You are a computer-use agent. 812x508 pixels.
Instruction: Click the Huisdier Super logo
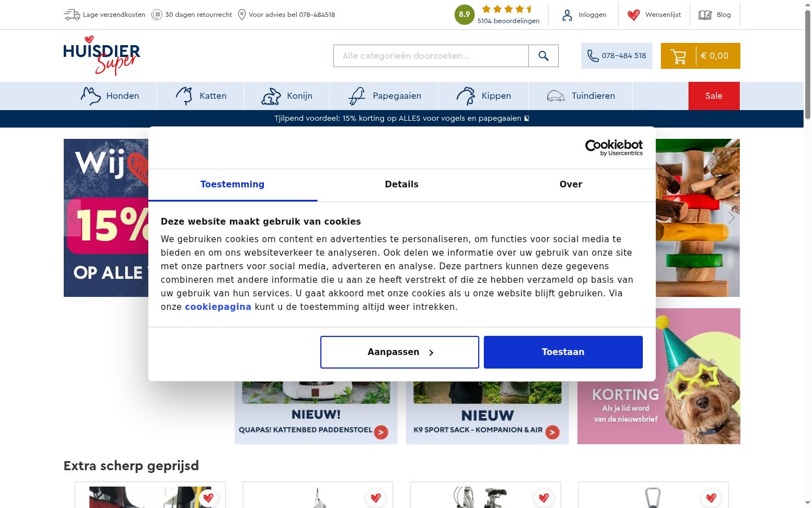click(x=101, y=55)
